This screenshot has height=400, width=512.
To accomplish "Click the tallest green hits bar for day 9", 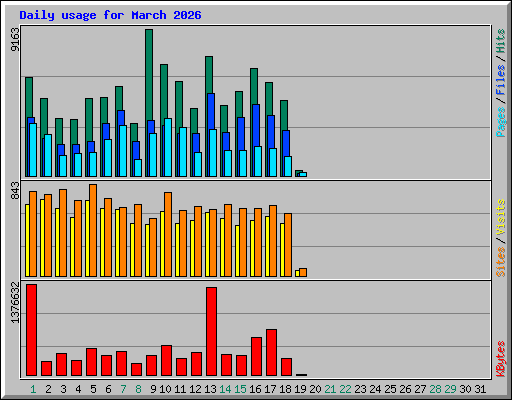I will pos(149,75).
